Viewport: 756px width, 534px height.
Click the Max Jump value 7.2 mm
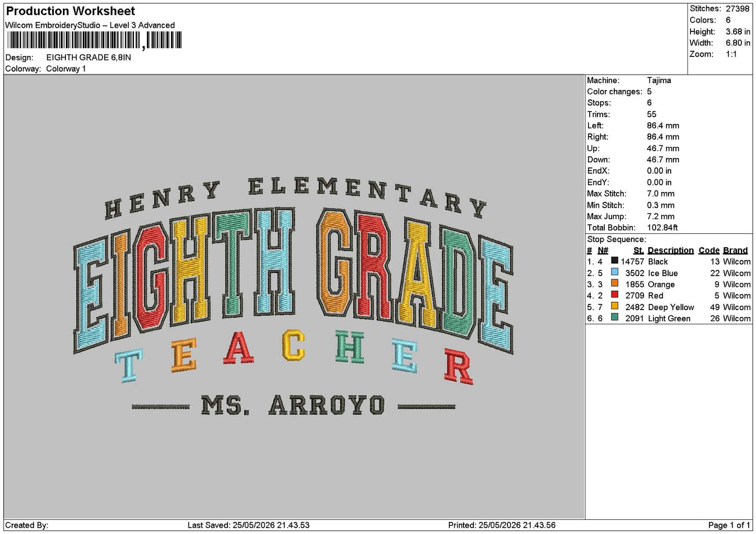pos(661,217)
